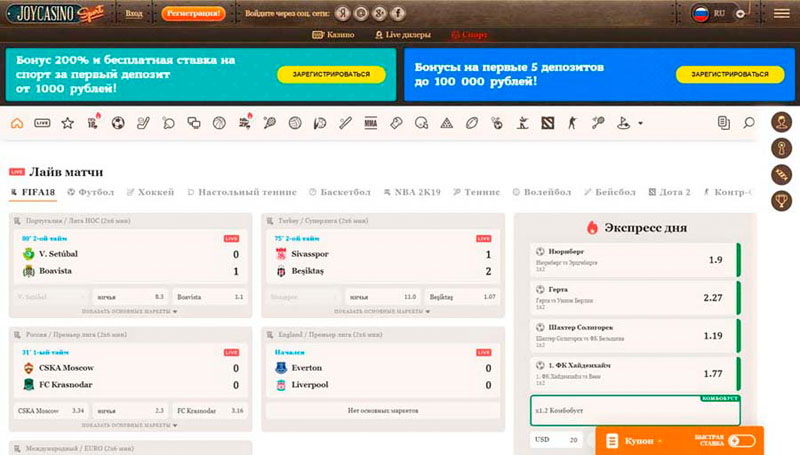Screen dimensions: 800x455
Task: Select the volleyball sport icon
Action: (x=295, y=123)
